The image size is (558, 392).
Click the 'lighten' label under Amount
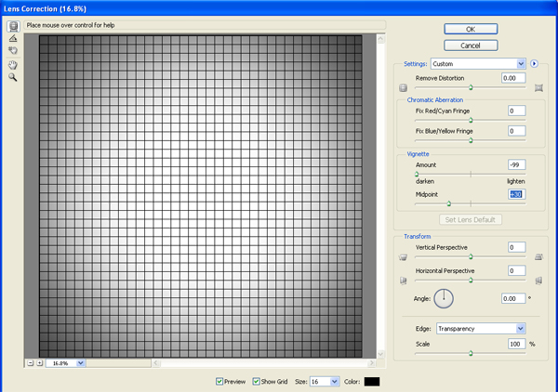click(515, 181)
